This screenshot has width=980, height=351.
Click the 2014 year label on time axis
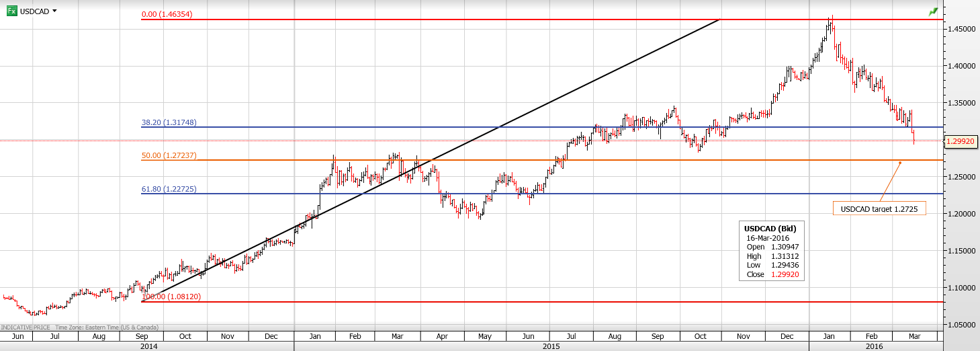click(x=148, y=346)
